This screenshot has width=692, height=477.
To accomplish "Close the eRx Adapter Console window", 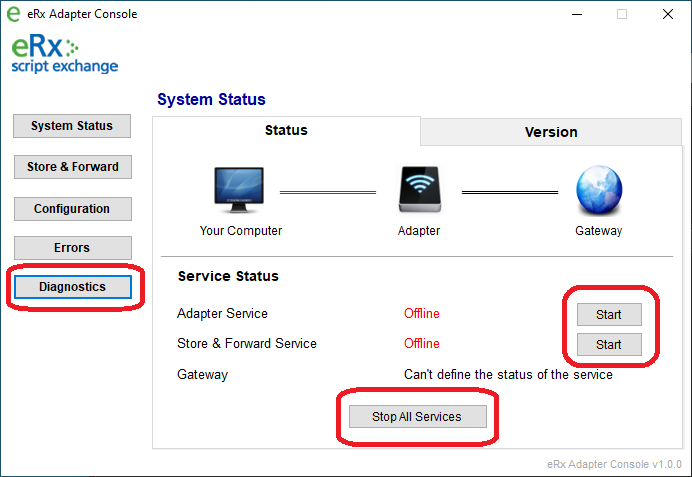I will [668, 14].
